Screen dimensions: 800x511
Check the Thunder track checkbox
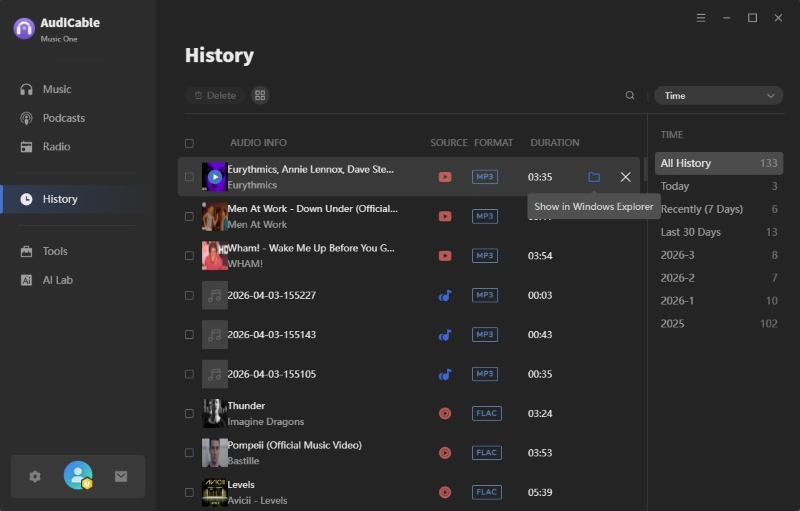point(189,413)
